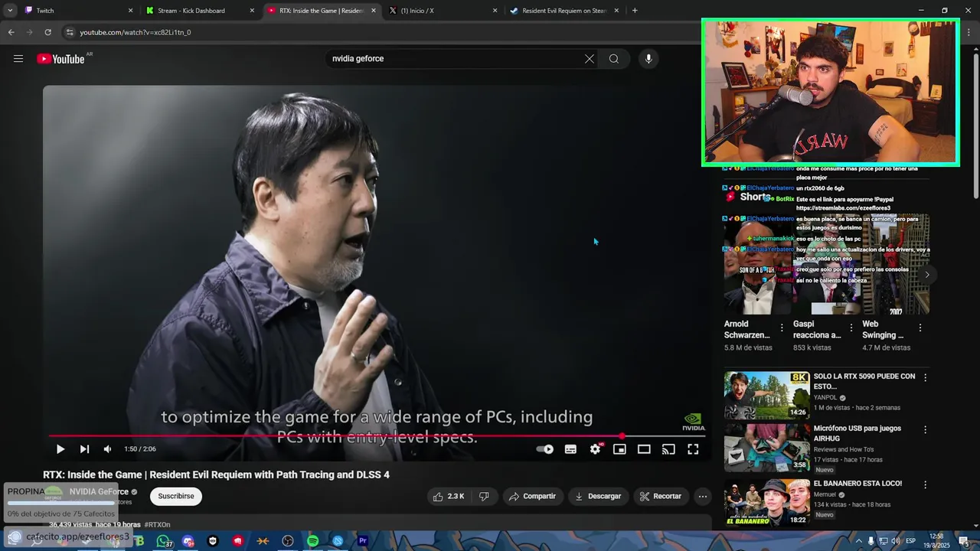Open options for EL BANANERO video
980x551 pixels.
click(x=925, y=484)
